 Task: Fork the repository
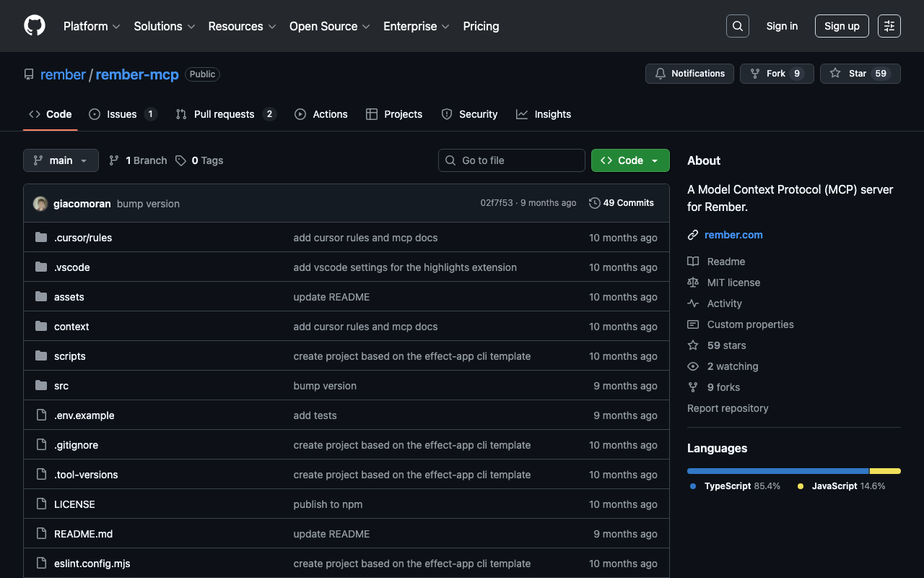click(776, 74)
